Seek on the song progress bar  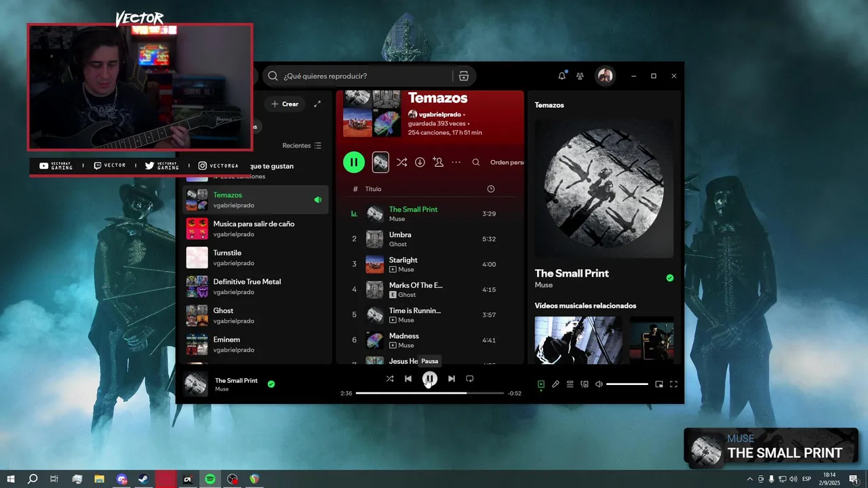[430, 393]
